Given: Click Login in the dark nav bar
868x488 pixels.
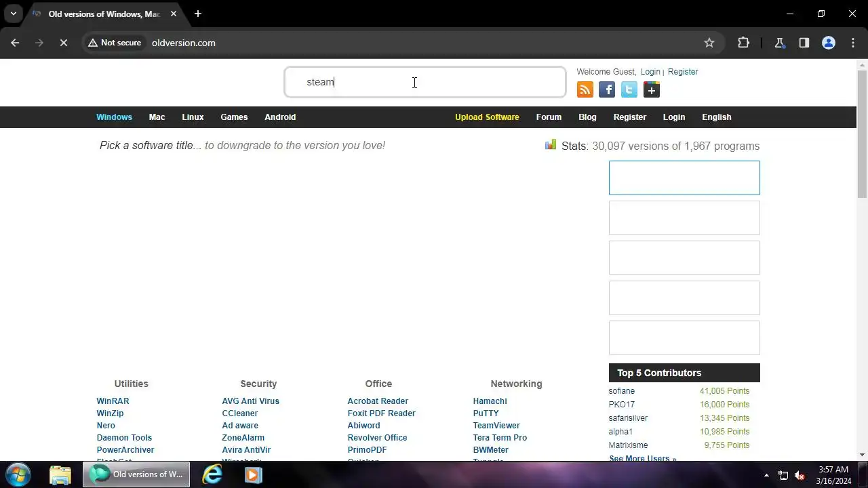Looking at the screenshot, I should [x=673, y=117].
